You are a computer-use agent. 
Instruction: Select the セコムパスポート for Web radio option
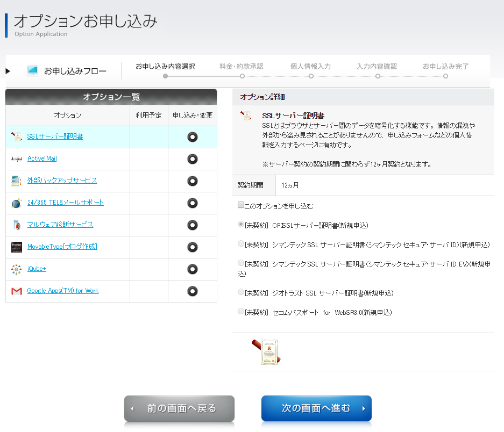241,312
